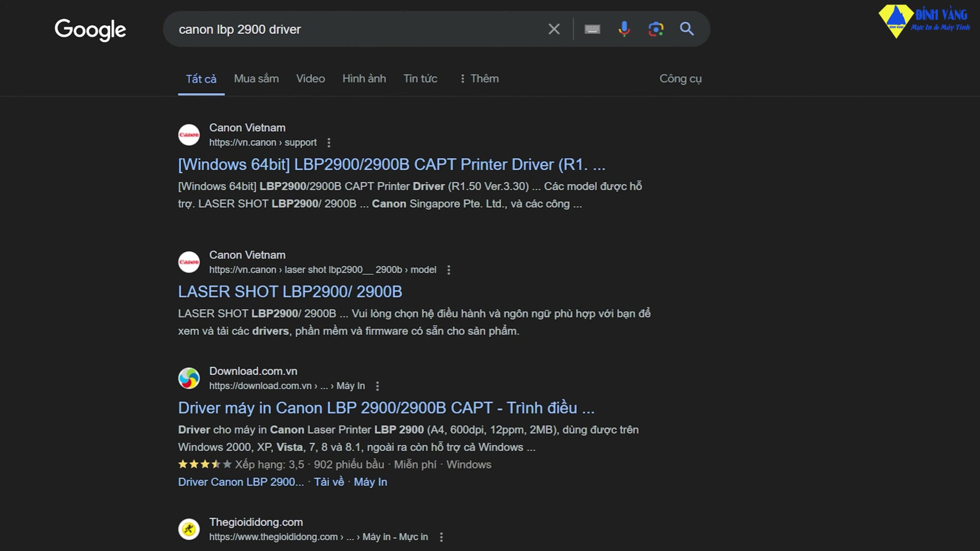The height and width of the screenshot is (551, 980).
Task: Expand the Thêm menu
Action: (x=479, y=79)
